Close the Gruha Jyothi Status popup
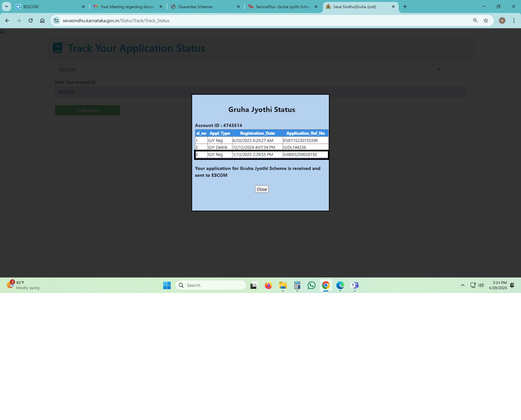This screenshot has width=521, height=420. tap(261, 189)
